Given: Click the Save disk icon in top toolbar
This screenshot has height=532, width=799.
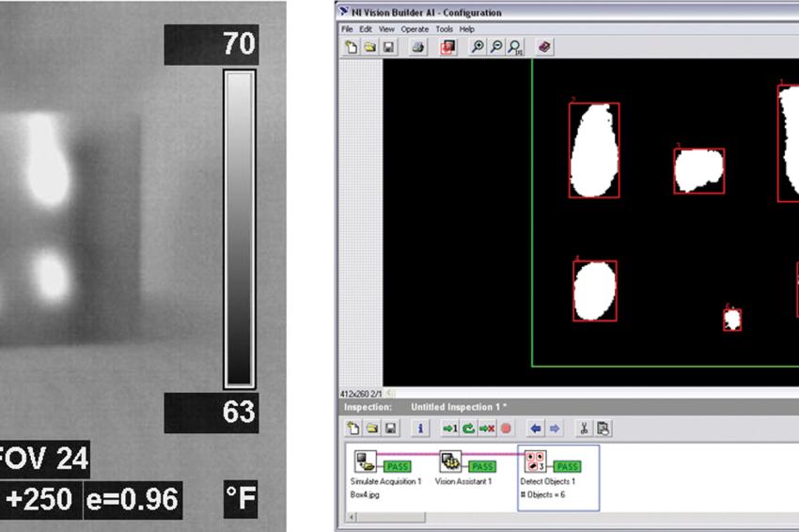Looking at the screenshot, I should pos(388,47).
